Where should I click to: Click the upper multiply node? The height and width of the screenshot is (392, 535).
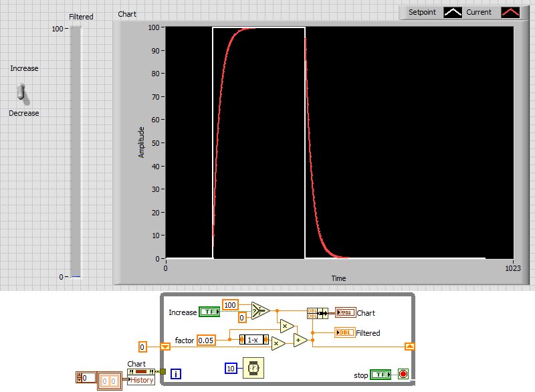pyautogui.click(x=286, y=326)
